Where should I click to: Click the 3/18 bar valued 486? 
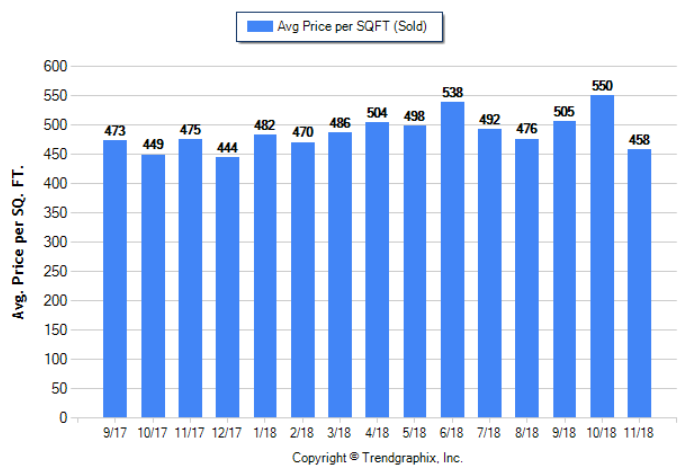(x=340, y=274)
